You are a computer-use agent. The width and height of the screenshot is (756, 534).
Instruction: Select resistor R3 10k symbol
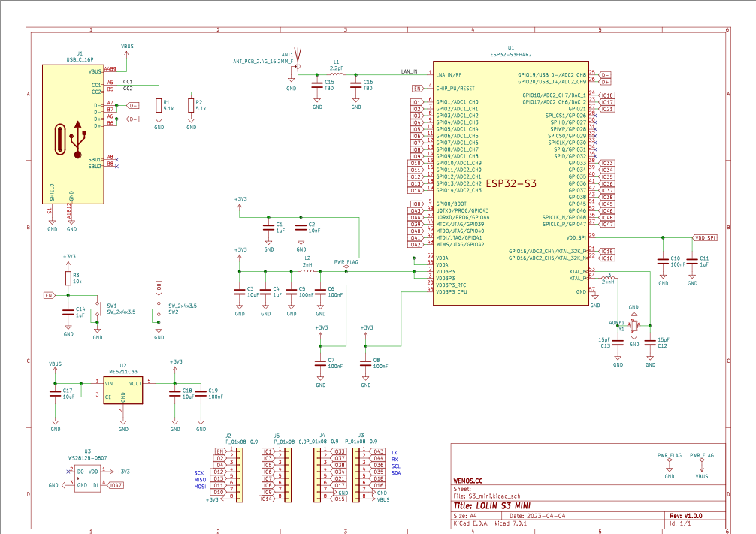point(68,279)
